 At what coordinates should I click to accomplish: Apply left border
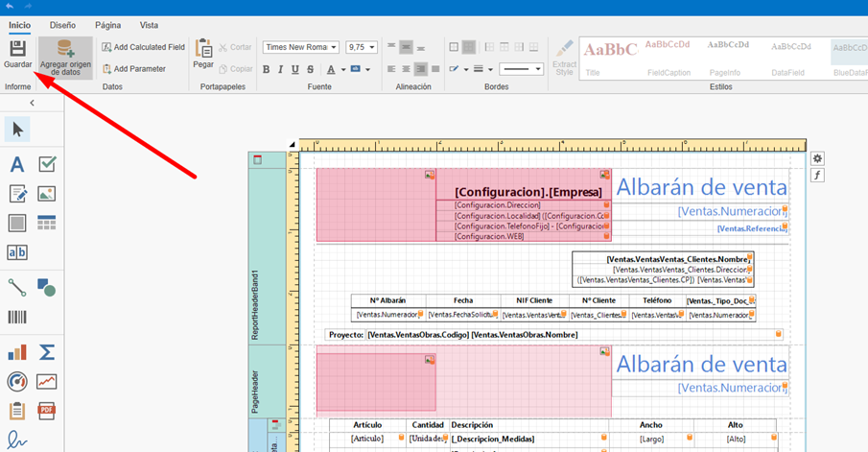pos(489,47)
